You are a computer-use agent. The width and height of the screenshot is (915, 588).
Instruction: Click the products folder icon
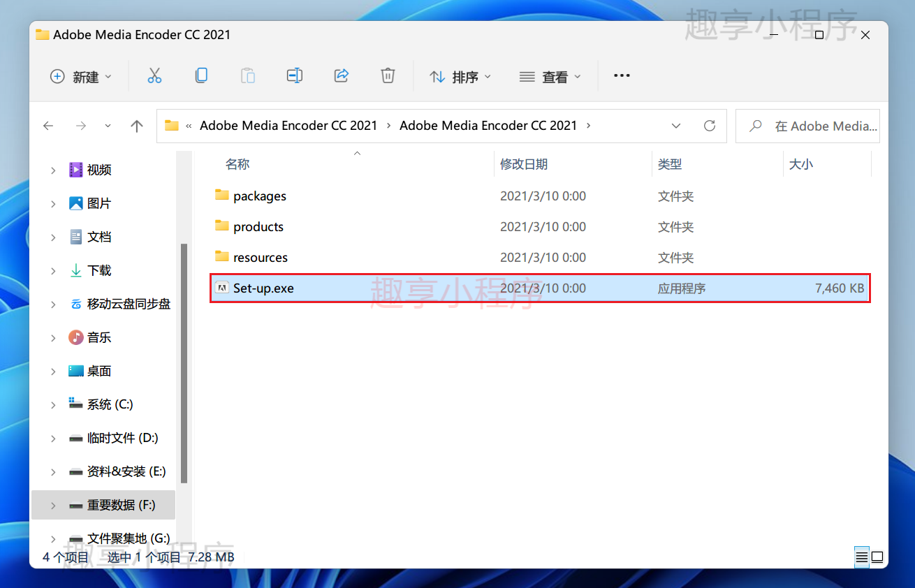click(x=222, y=226)
